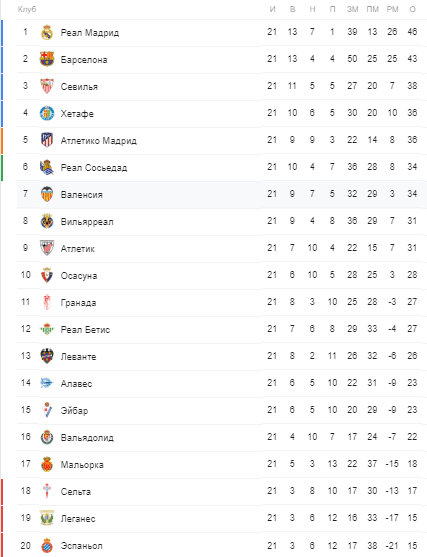Click the Getafe club crest icon

[x=47, y=113]
